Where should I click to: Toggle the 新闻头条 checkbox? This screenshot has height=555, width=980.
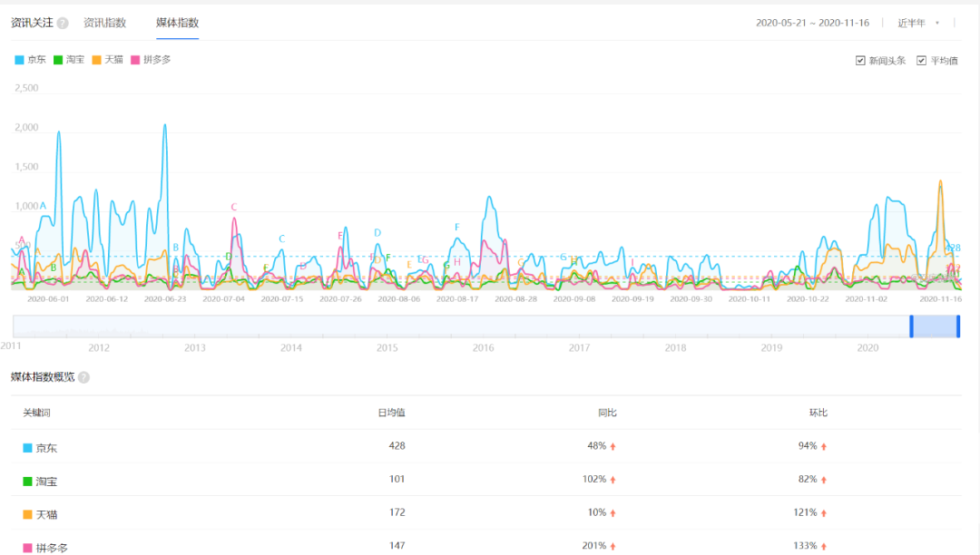point(860,61)
